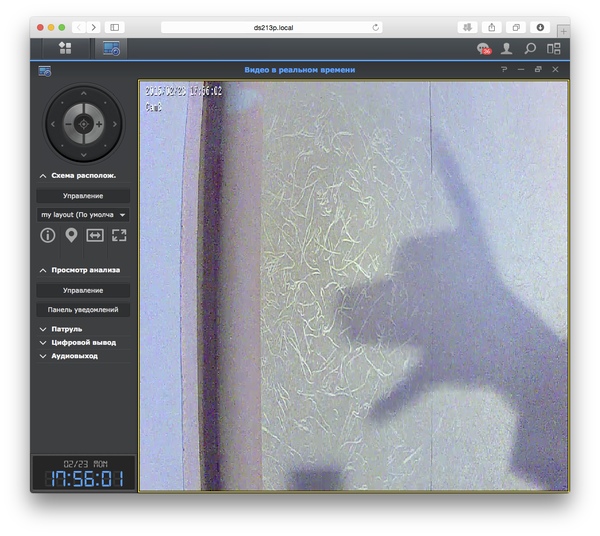Pan camera diagonally down-right PTZ dot

click(x=105, y=145)
